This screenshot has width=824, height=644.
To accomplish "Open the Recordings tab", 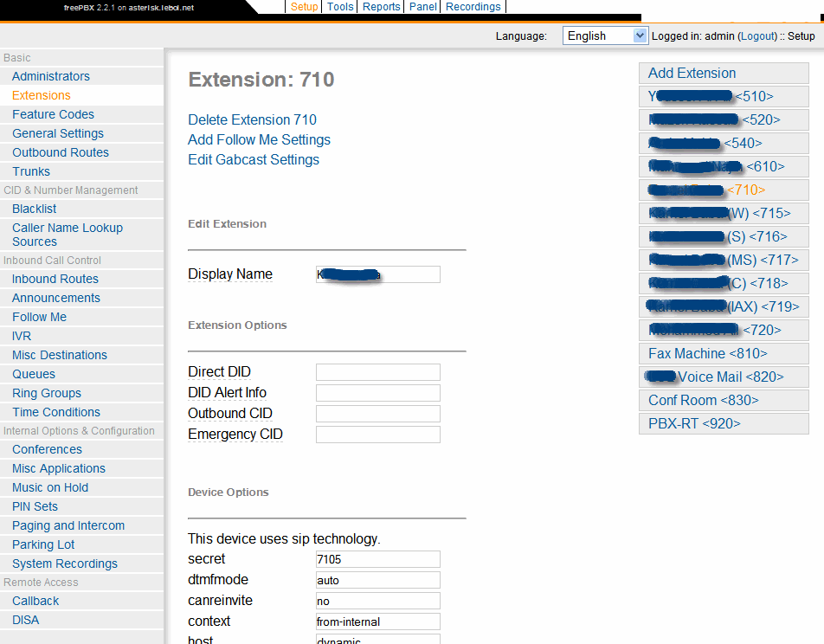I will [473, 7].
